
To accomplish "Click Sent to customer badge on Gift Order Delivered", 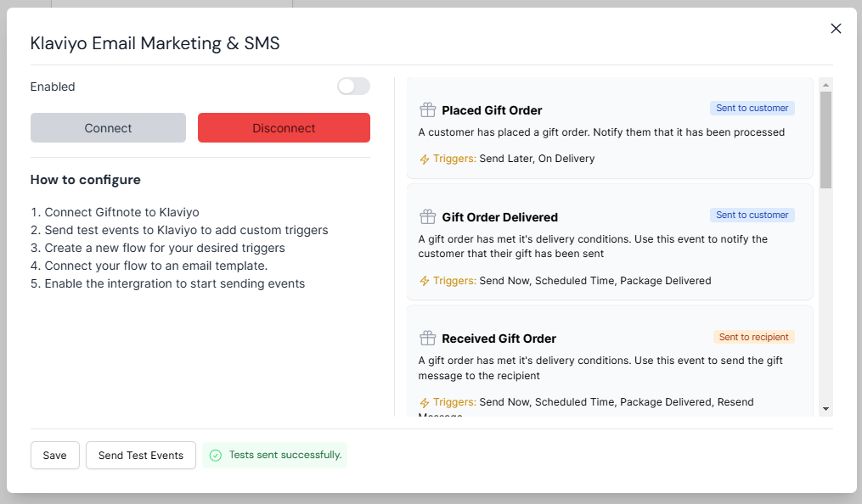I will [752, 216].
